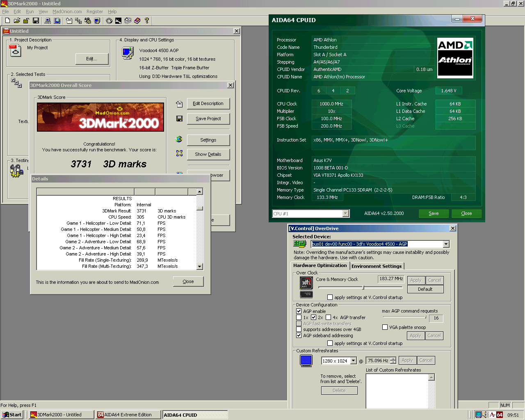This screenshot has width=525, height=420.
Task: Switch to Hardware Optimization tab
Action: [x=320, y=265]
